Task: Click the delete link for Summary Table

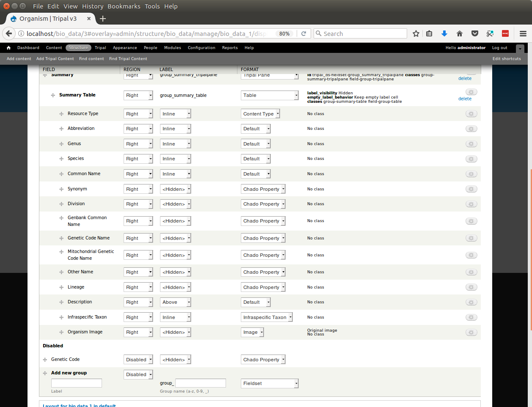Action: (465, 99)
